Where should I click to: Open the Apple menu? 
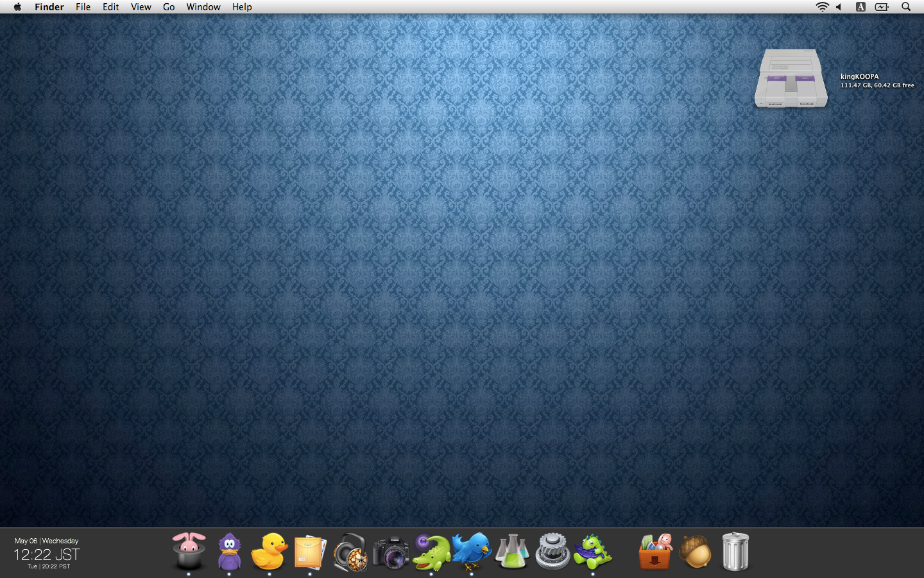[17, 7]
